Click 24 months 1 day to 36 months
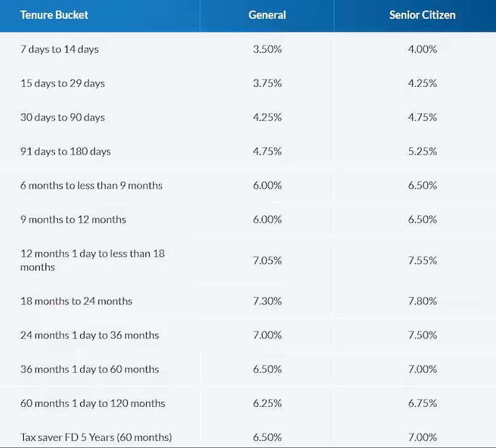Image resolution: width=496 pixels, height=448 pixels. tap(90, 335)
